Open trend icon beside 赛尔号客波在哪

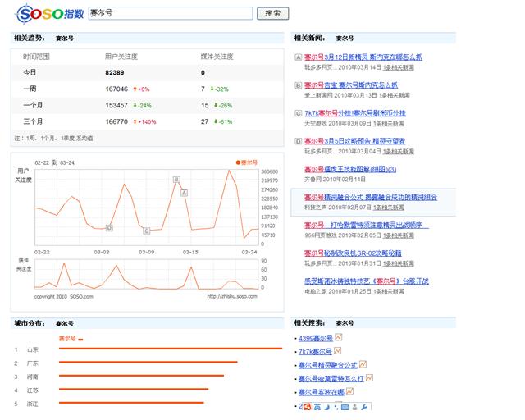coord(349,391)
